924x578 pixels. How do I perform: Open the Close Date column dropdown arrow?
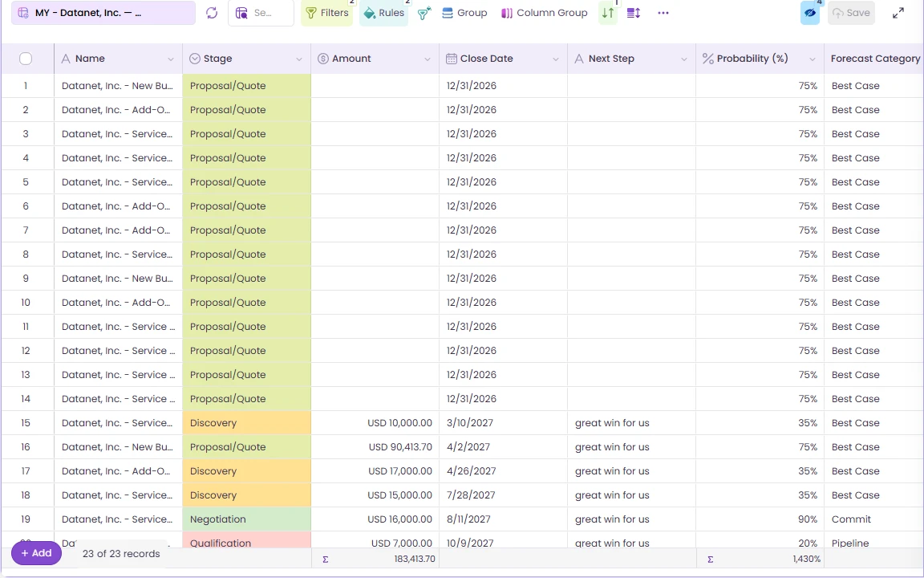556,59
